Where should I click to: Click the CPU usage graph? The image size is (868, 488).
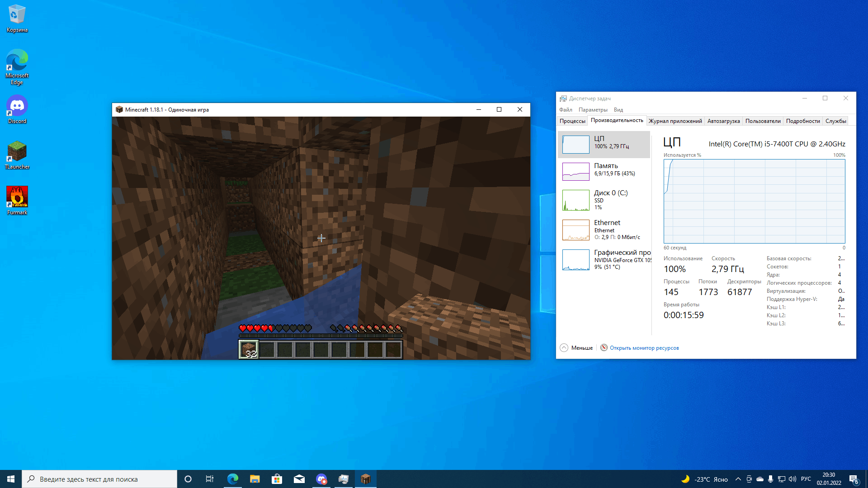(754, 201)
